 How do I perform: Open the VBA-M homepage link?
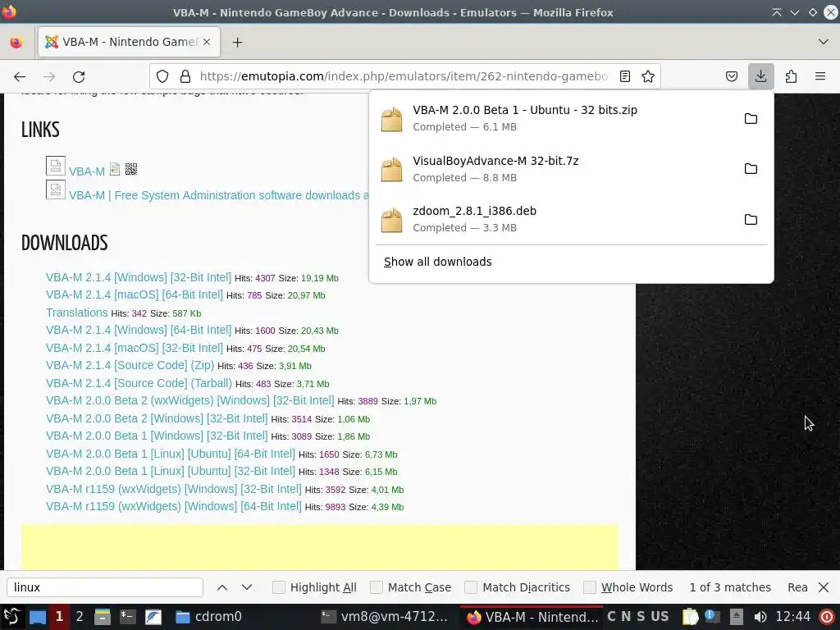click(87, 171)
